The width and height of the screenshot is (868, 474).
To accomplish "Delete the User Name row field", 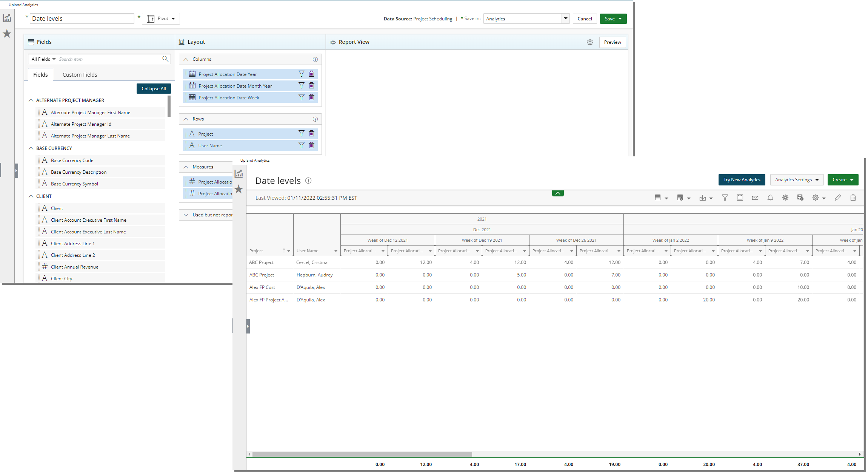I will coord(311,145).
